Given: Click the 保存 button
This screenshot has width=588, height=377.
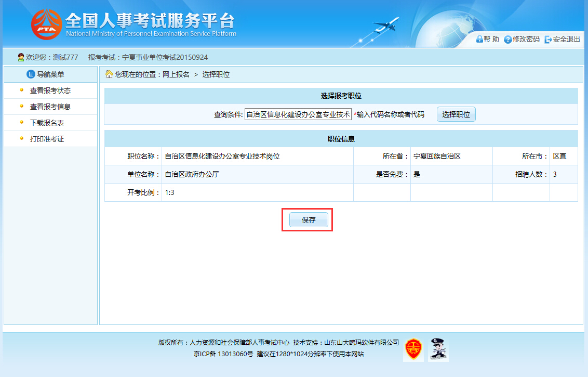Looking at the screenshot, I should point(309,220).
